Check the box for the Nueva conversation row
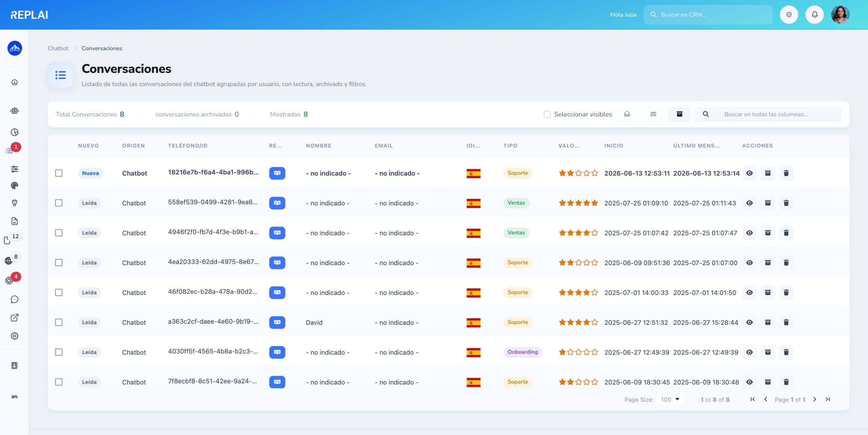 [x=59, y=173]
